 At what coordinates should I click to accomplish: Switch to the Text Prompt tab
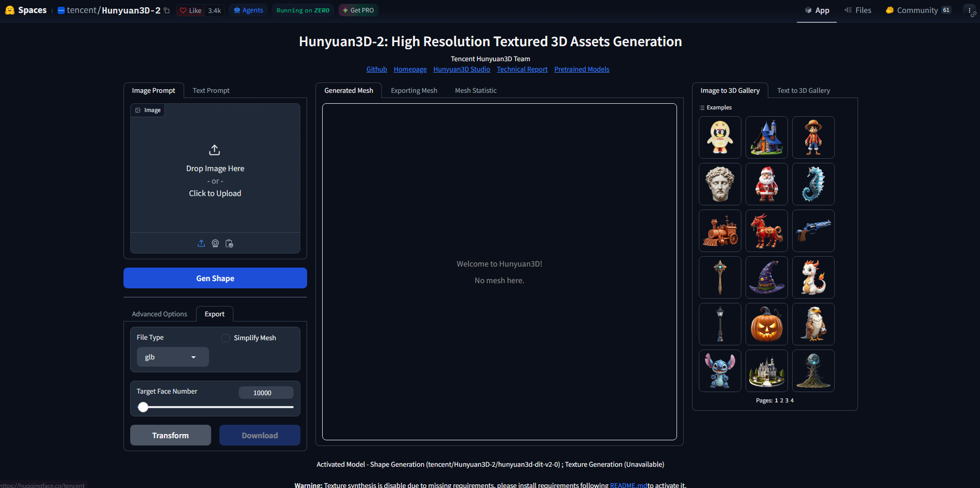(x=211, y=90)
